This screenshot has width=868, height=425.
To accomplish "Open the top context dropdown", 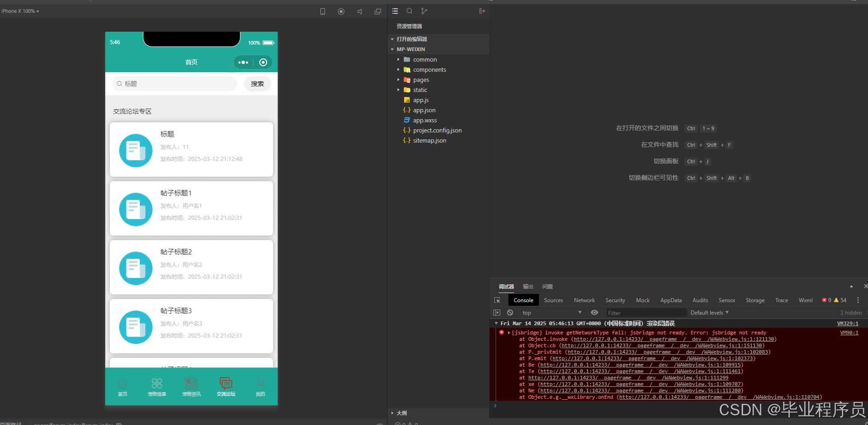I will pos(552,312).
